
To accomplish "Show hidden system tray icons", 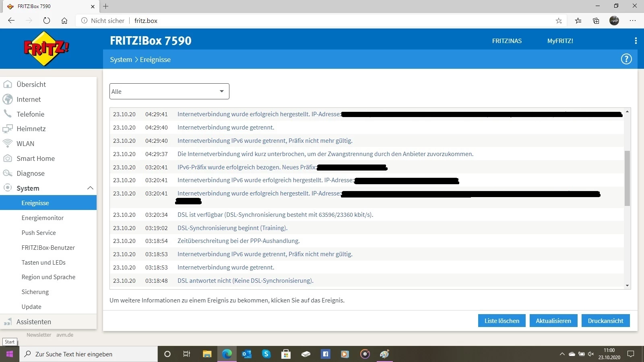I will [562, 354].
